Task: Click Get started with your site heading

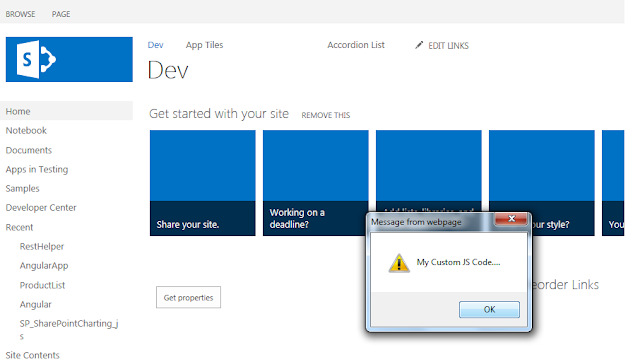Action: click(x=219, y=113)
